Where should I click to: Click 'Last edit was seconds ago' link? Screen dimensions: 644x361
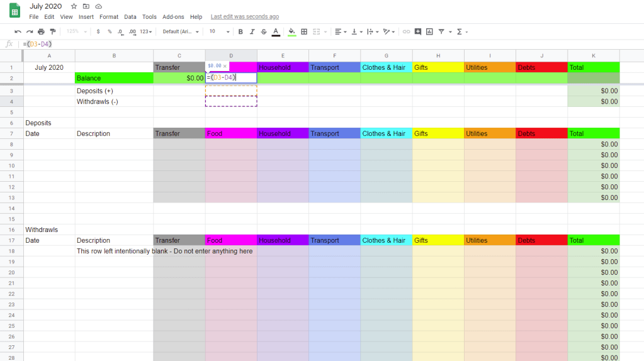coord(245,17)
